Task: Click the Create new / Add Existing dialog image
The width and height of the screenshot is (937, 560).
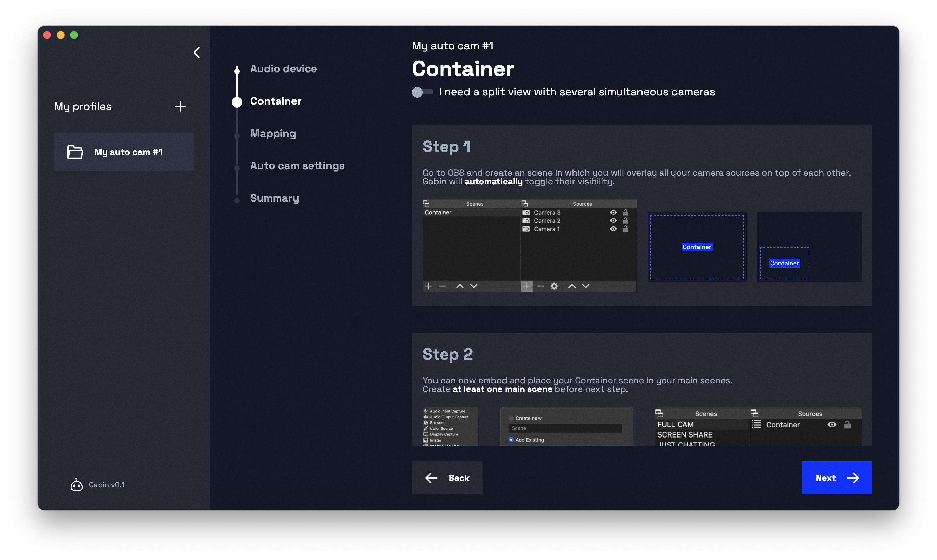Action: click(566, 426)
